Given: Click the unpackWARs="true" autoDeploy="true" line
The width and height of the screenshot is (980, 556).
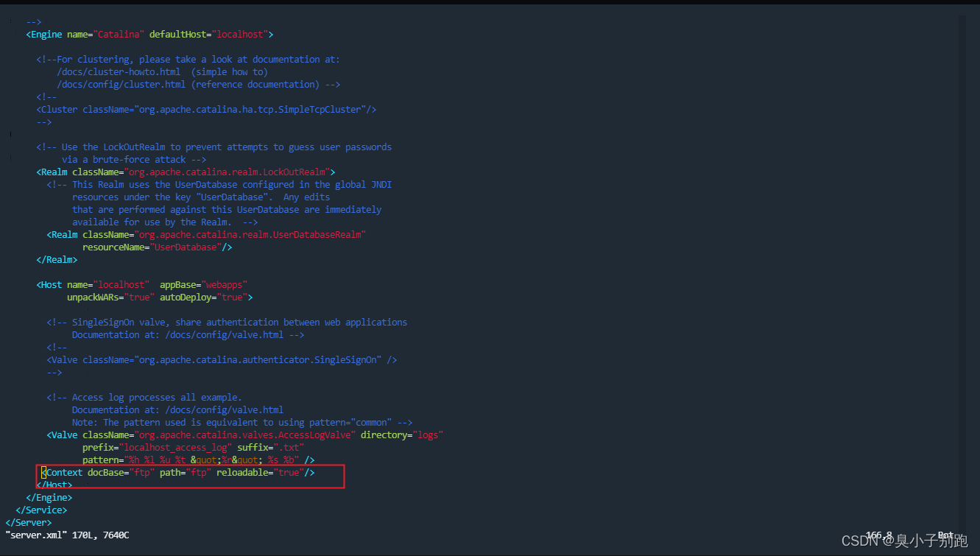Looking at the screenshot, I should (160, 298).
